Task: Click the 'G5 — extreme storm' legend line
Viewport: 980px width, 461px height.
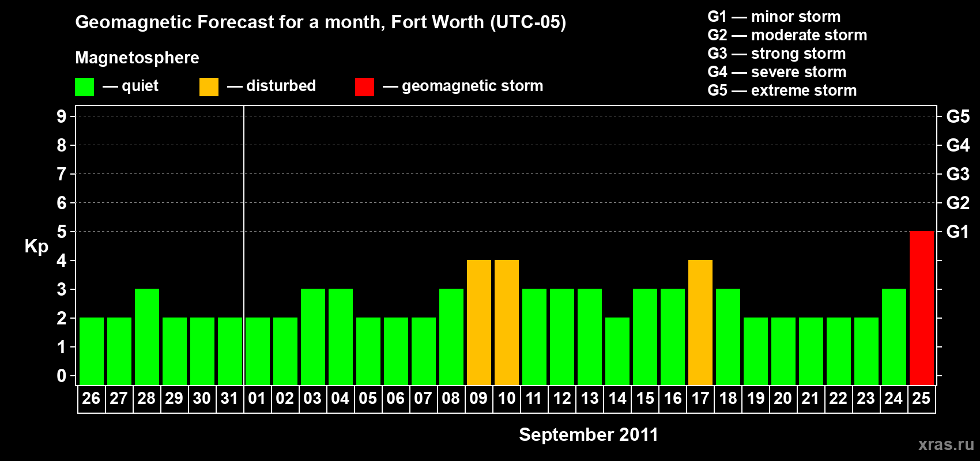Action: [x=782, y=90]
